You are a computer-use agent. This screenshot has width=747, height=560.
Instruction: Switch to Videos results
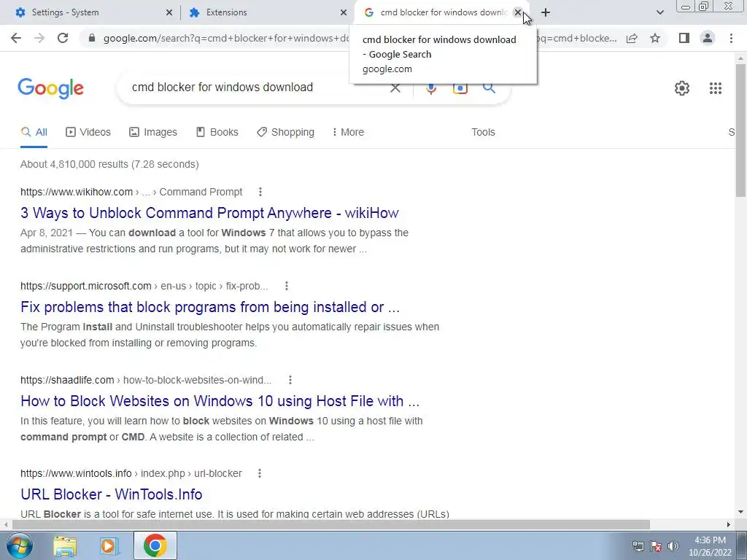[88, 132]
